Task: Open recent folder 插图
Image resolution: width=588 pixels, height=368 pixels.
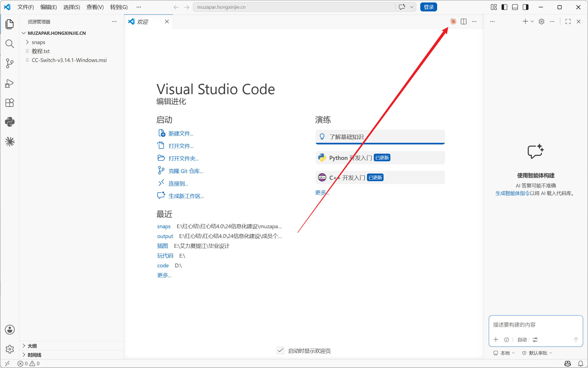Action: (x=163, y=246)
